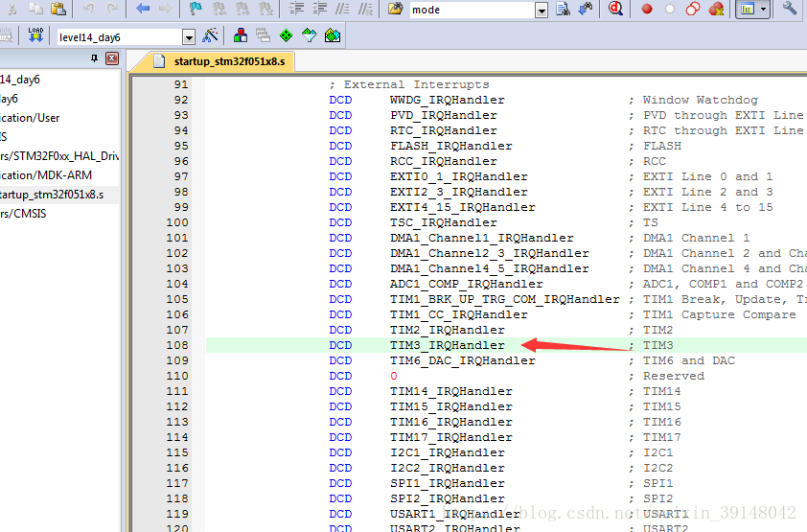Screen dimensions: 807x532
Task: Select tartup_stm32f051x8.s file in tree
Action: click(x=52, y=195)
